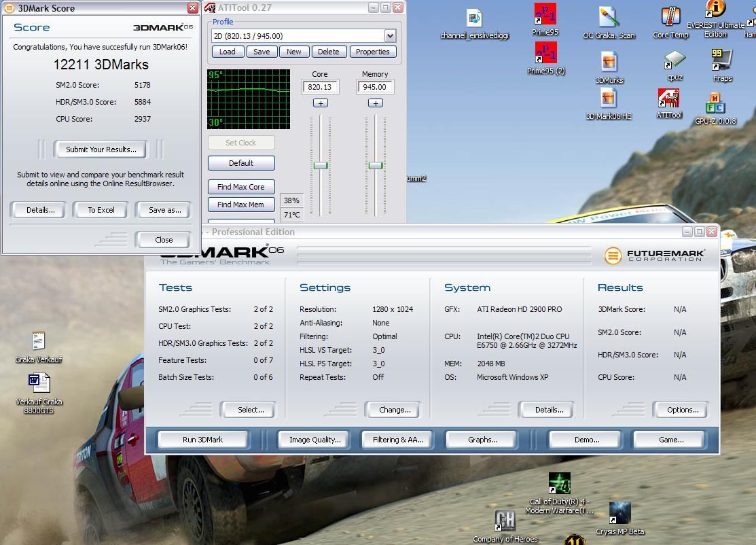Click the Memory clock value field

pos(375,87)
